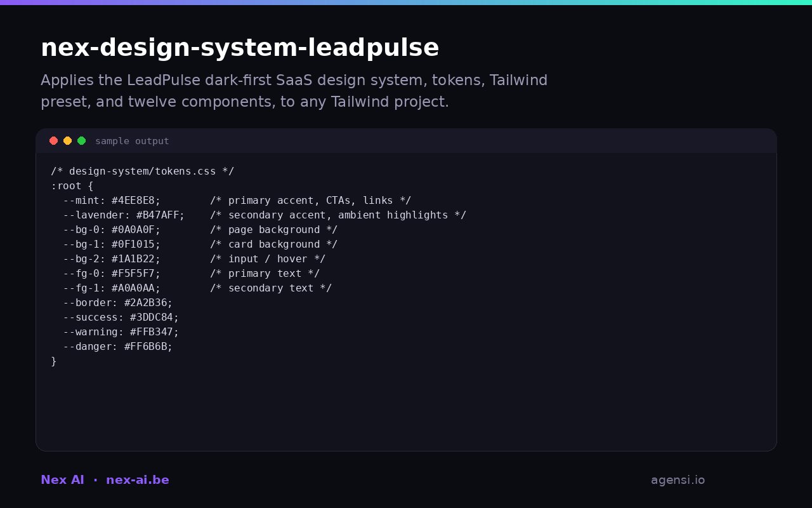The height and width of the screenshot is (508, 812).
Task: Select the --fg-1: #A0A0AA declaration
Action: click(x=112, y=288)
